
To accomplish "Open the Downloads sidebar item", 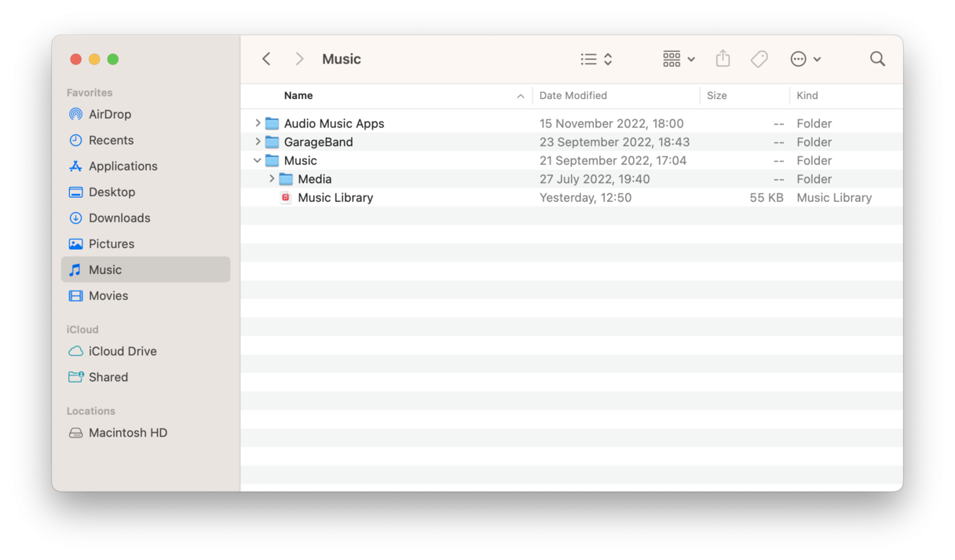I will 119,218.
